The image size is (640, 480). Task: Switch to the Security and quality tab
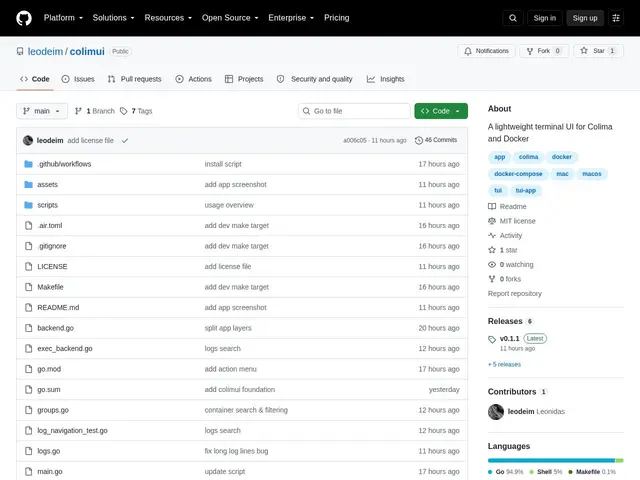(x=314, y=79)
